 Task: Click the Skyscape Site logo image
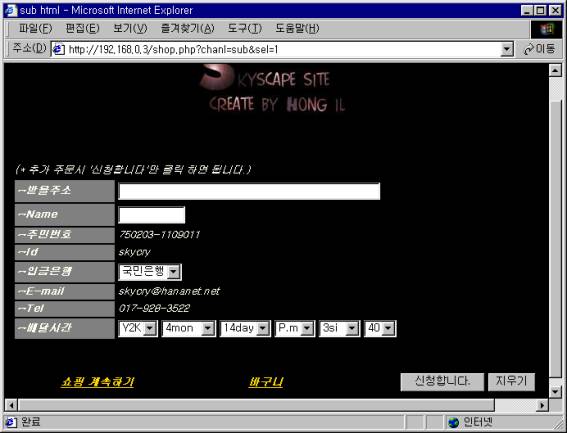(x=272, y=88)
